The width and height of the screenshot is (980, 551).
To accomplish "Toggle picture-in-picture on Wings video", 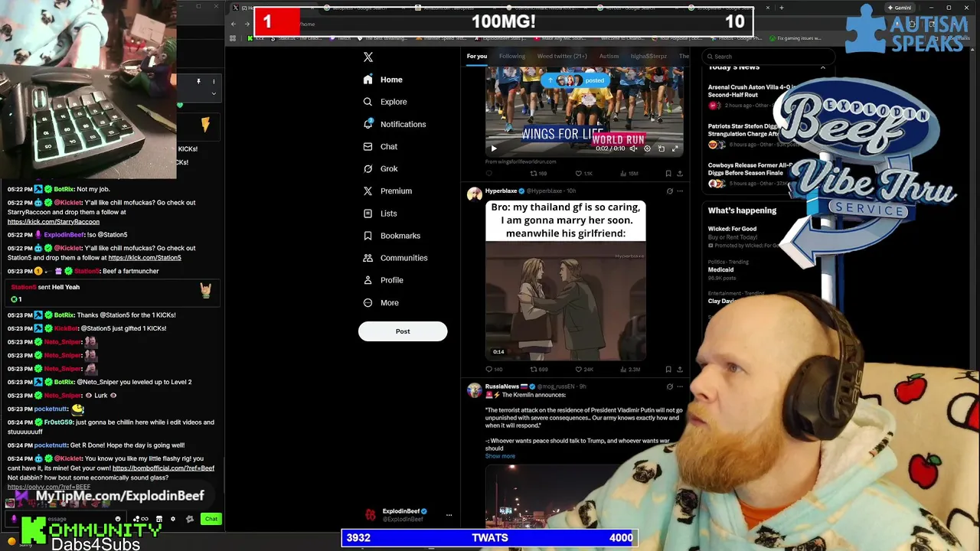I will tap(661, 148).
